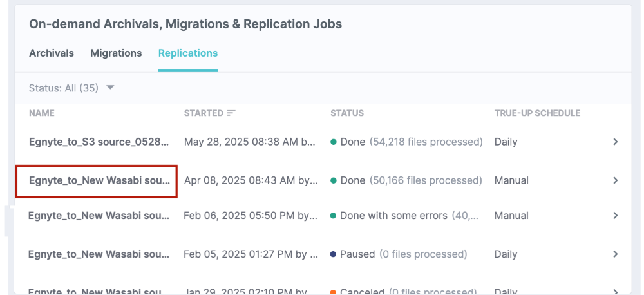644x295 pixels.
Task: Click the On-demand Archivals, Migrations & Replication Jobs heading
Action: point(185,24)
